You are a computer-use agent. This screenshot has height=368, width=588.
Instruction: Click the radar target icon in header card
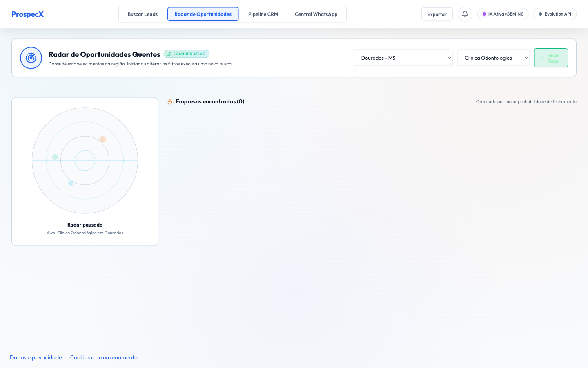click(x=31, y=58)
